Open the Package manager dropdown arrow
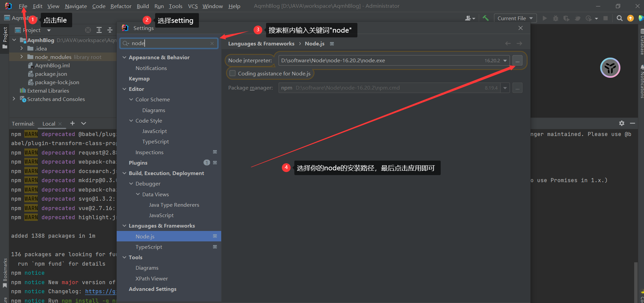 pos(505,88)
